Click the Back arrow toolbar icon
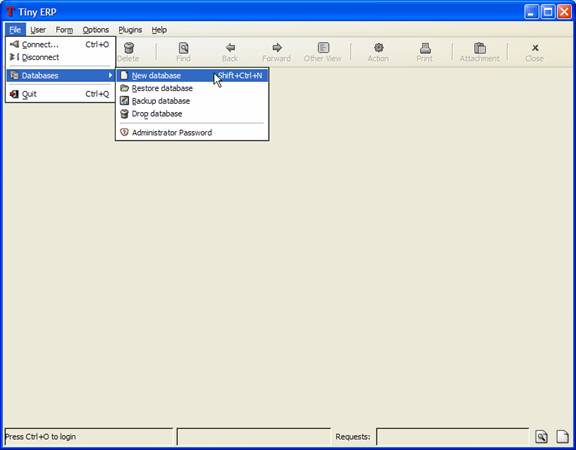The image size is (576, 450). [x=230, y=48]
